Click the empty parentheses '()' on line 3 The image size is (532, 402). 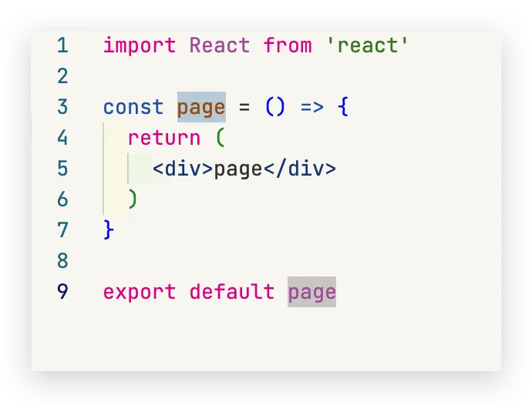coord(275,107)
